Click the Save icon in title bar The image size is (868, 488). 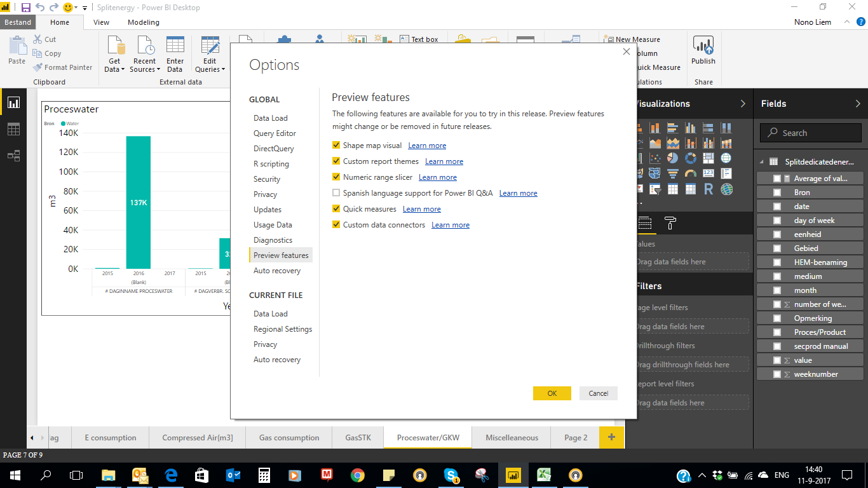[x=26, y=8]
